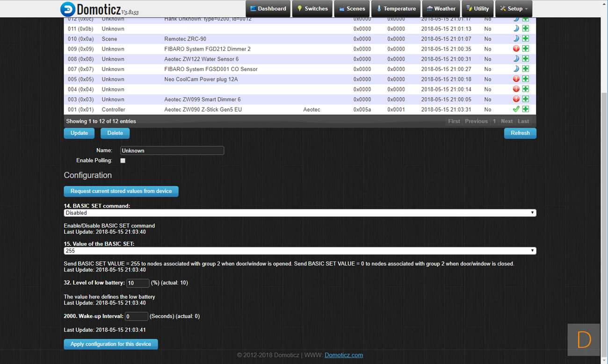608x364 pixels.
Task: Click the Refresh button
Action: (x=520, y=133)
